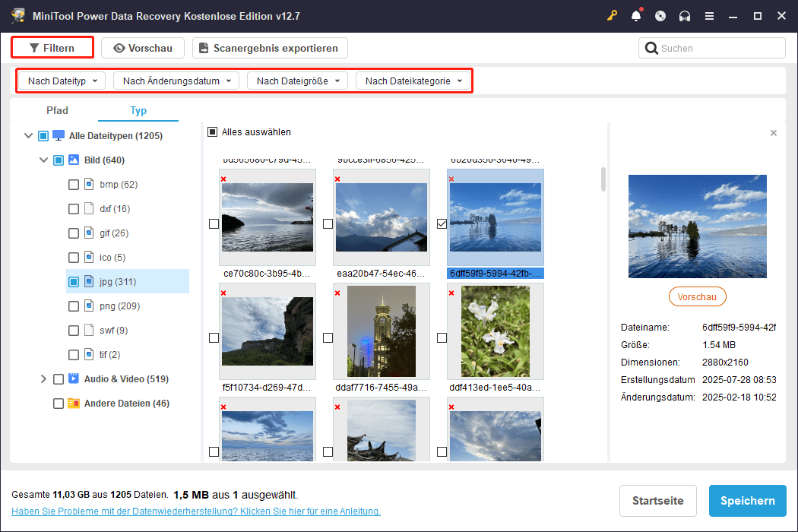Click the magnifier icon in search box
Screen dimensions: 798x532
tap(651, 49)
